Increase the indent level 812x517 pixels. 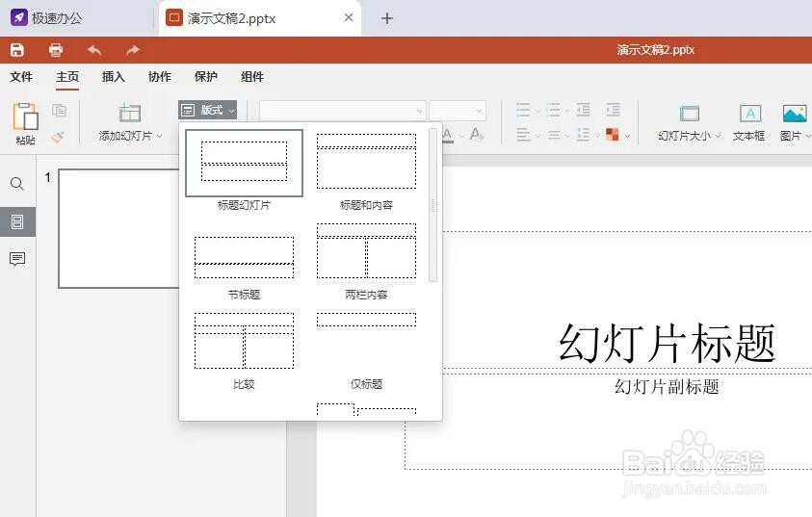click(x=614, y=110)
